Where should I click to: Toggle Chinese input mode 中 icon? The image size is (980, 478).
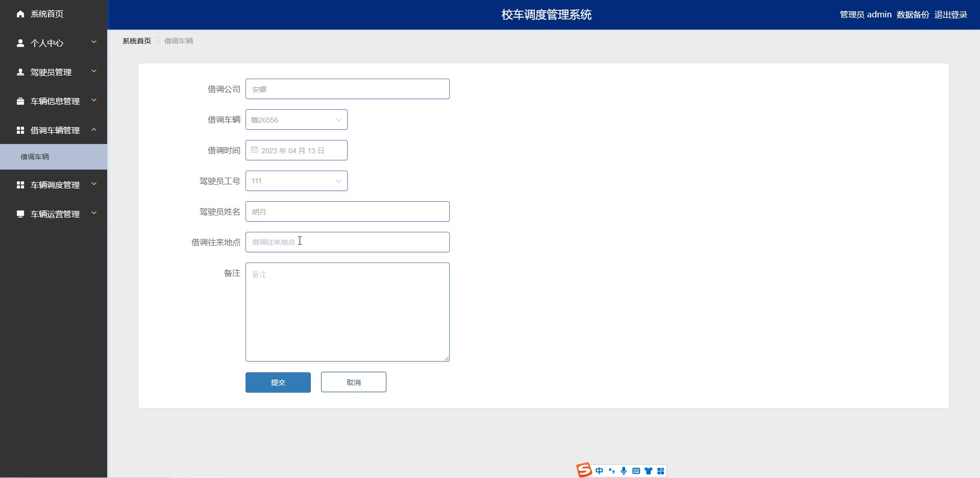tap(599, 471)
